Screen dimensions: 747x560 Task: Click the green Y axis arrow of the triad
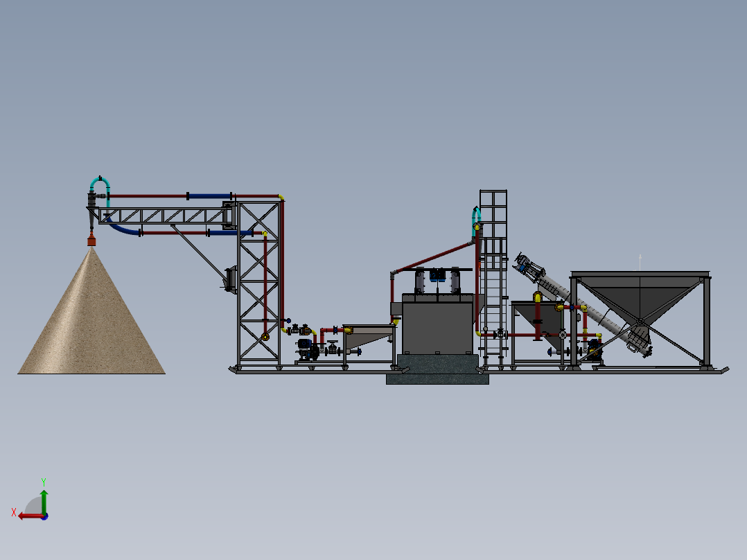[x=44, y=501]
